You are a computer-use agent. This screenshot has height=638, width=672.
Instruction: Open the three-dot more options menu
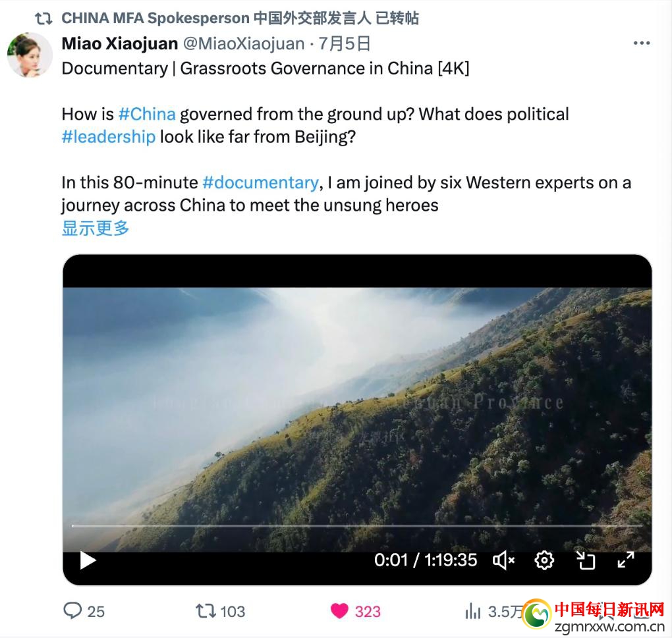click(642, 43)
